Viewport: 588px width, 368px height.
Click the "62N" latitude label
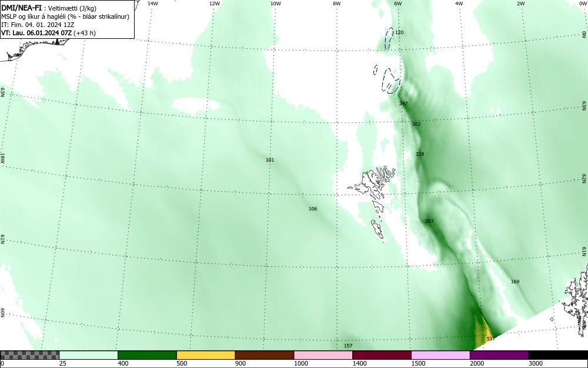pos(584,178)
